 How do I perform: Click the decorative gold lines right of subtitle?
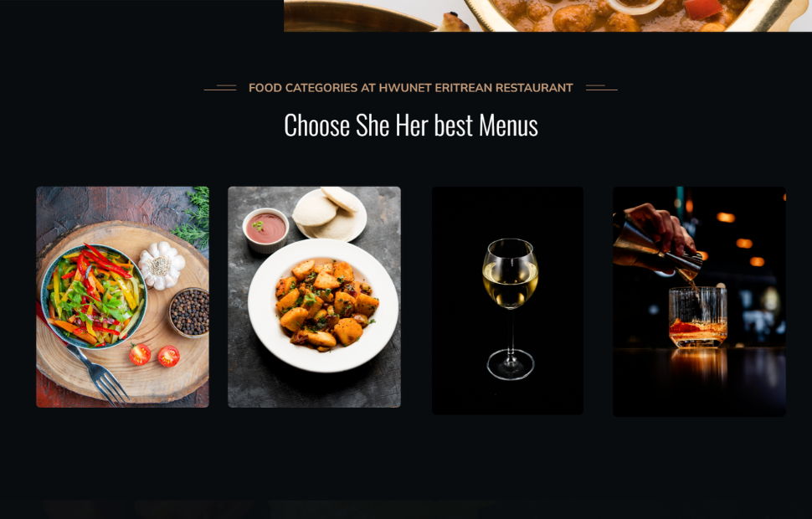602,88
